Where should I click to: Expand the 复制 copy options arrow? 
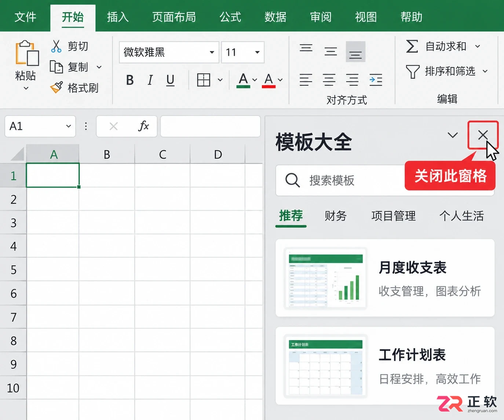[x=99, y=67]
